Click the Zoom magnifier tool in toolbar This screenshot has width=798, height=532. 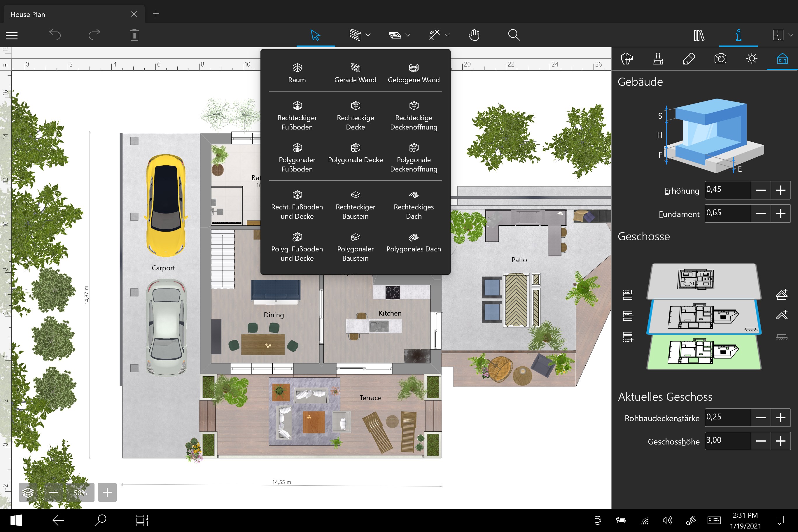(x=514, y=35)
